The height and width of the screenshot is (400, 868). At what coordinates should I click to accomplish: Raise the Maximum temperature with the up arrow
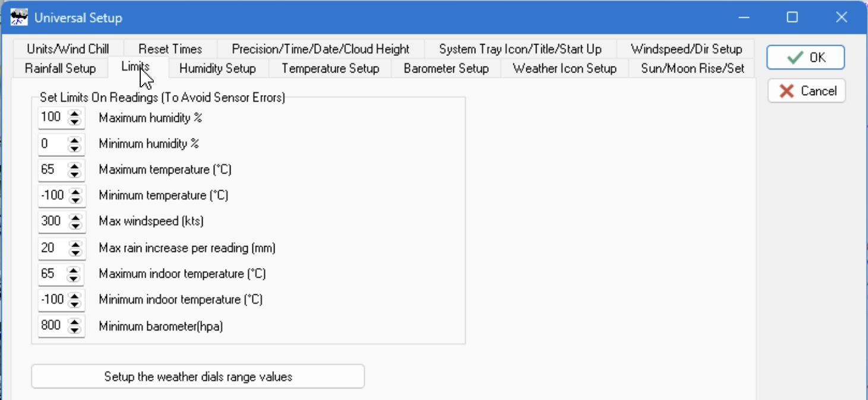coord(74,166)
